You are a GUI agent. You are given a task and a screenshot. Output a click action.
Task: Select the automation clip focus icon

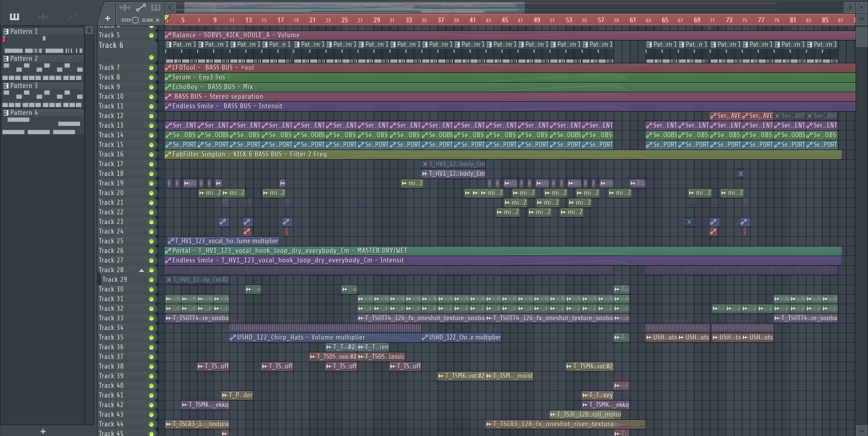pos(140,8)
